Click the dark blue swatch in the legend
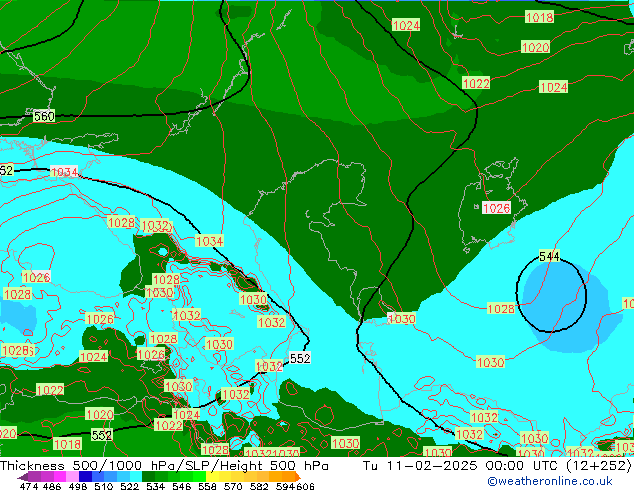 pos(87,477)
